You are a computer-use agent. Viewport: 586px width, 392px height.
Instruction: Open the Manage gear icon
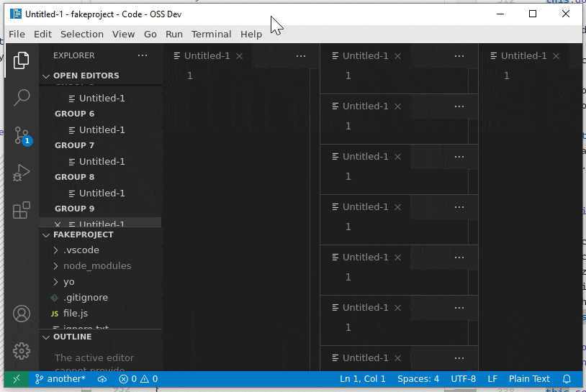22,351
